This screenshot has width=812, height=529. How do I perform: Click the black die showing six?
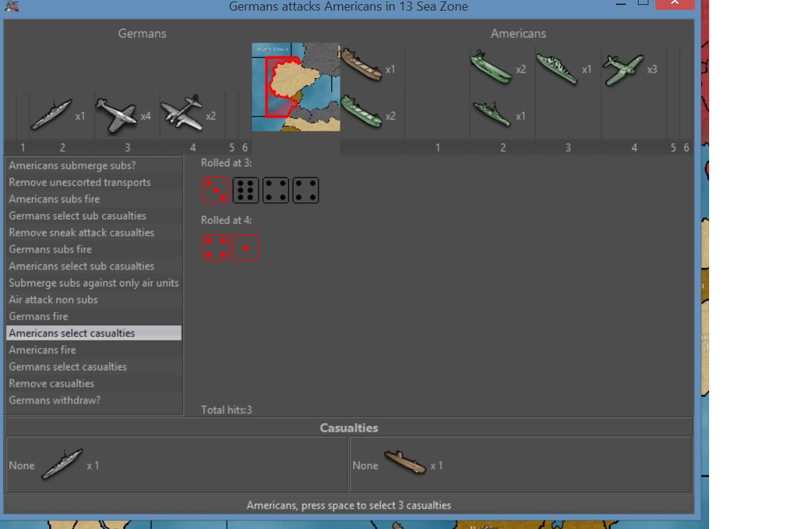tap(246, 190)
